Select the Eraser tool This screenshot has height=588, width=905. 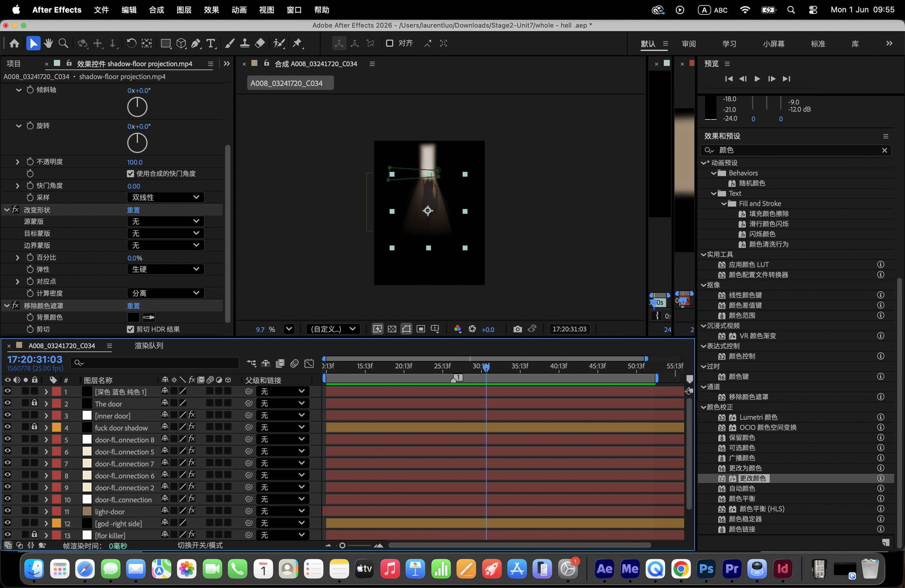point(260,43)
